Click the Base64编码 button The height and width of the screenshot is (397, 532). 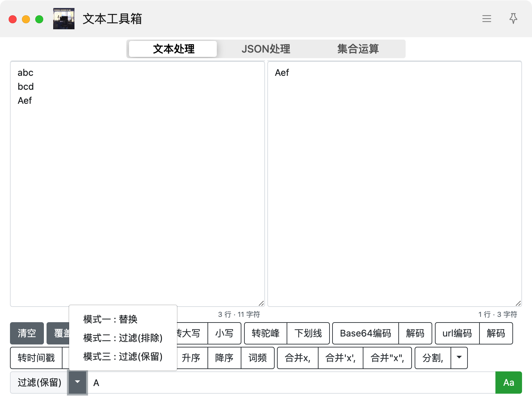[x=365, y=333]
